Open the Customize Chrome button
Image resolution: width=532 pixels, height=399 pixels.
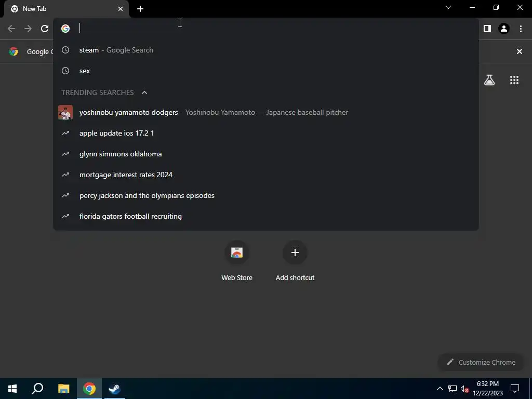481,362
